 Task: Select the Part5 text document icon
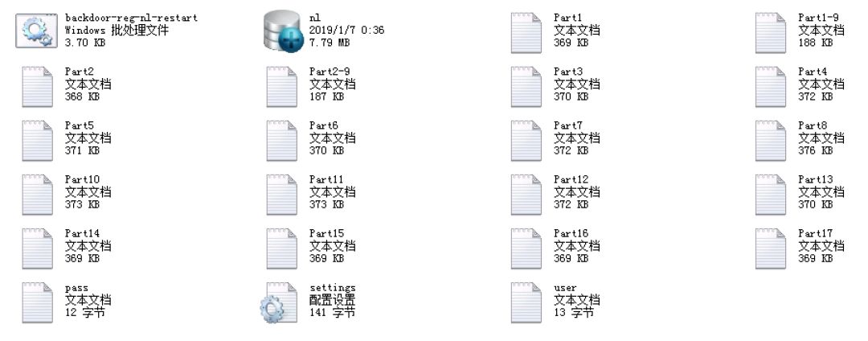coord(37,141)
